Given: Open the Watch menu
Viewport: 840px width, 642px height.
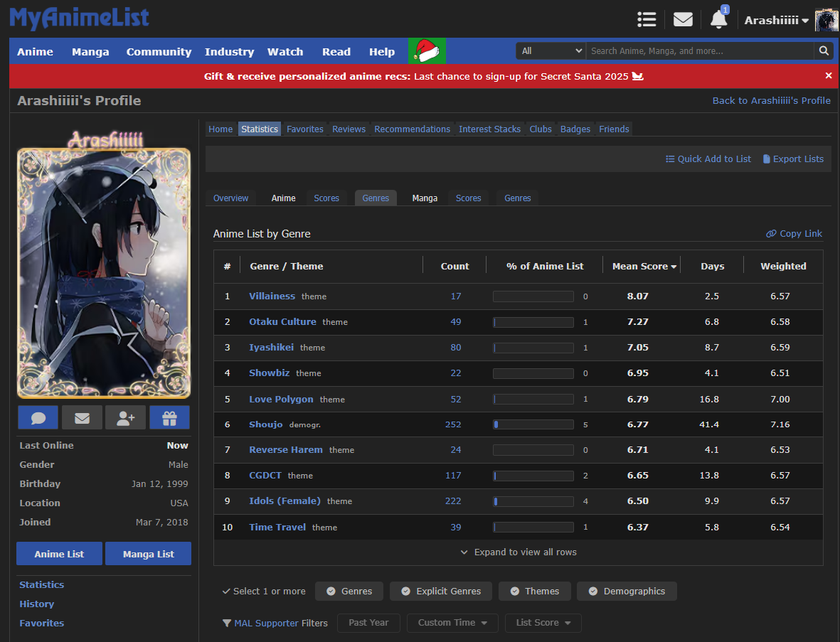Looking at the screenshot, I should [x=285, y=52].
